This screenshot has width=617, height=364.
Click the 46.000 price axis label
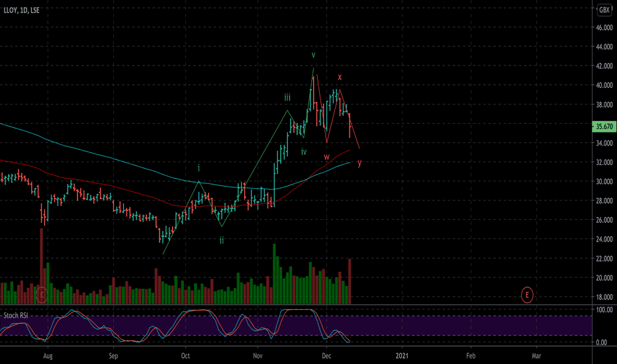click(604, 28)
